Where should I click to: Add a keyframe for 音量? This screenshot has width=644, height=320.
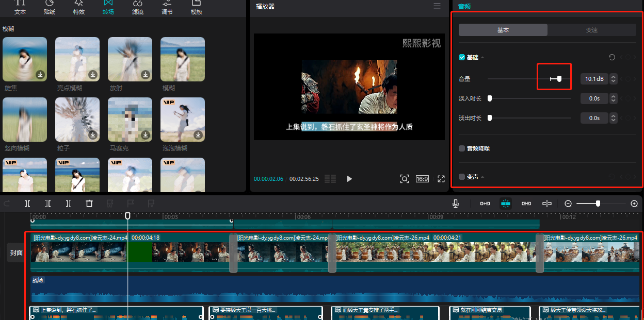(628, 79)
